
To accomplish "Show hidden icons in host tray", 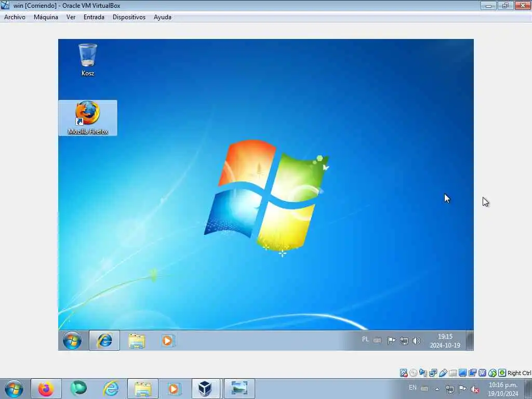I will [x=437, y=389].
